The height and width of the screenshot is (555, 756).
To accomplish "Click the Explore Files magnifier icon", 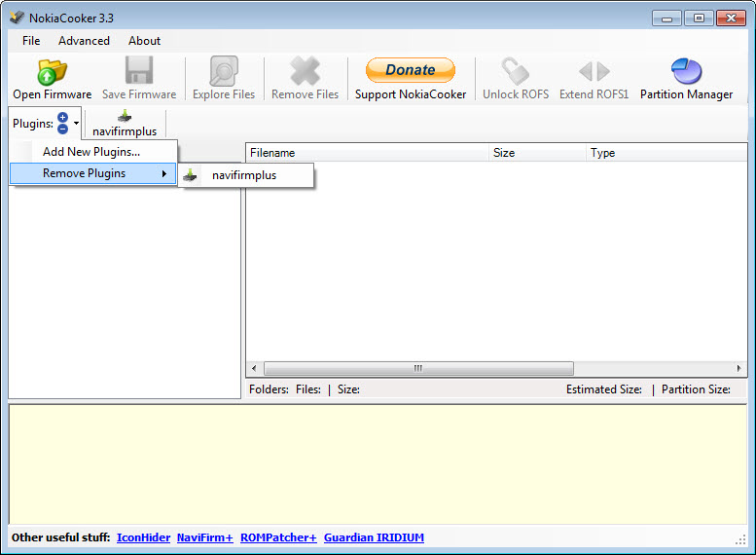I will [224, 71].
